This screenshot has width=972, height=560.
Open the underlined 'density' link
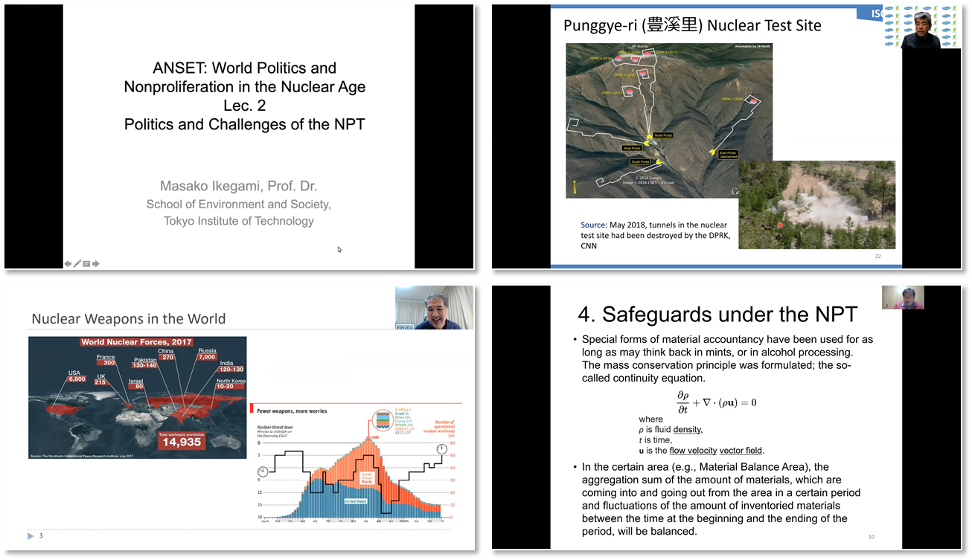[x=687, y=429]
